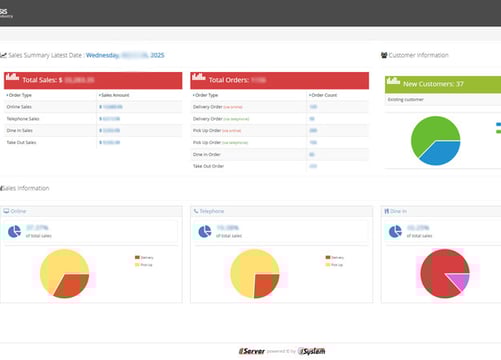Screen dimensions: 501x360
Task: Sort by the Sales Amount column header
Action: coord(114,95)
